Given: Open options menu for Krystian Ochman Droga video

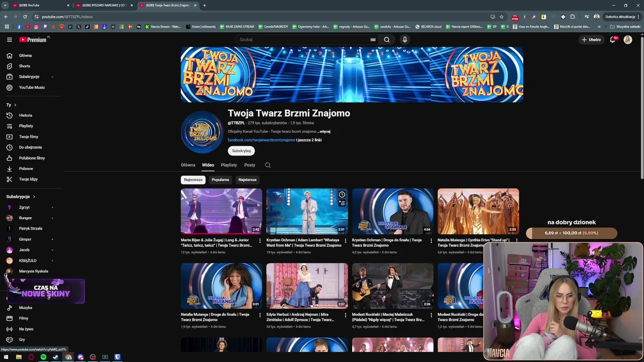Looking at the screenshot, I should tap(431, 241).
